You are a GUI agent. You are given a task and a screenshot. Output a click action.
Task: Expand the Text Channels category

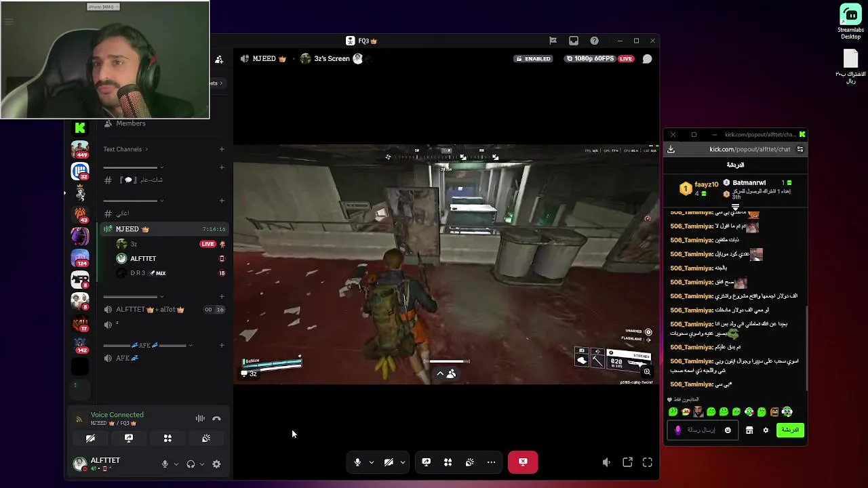tap(125, 149)
